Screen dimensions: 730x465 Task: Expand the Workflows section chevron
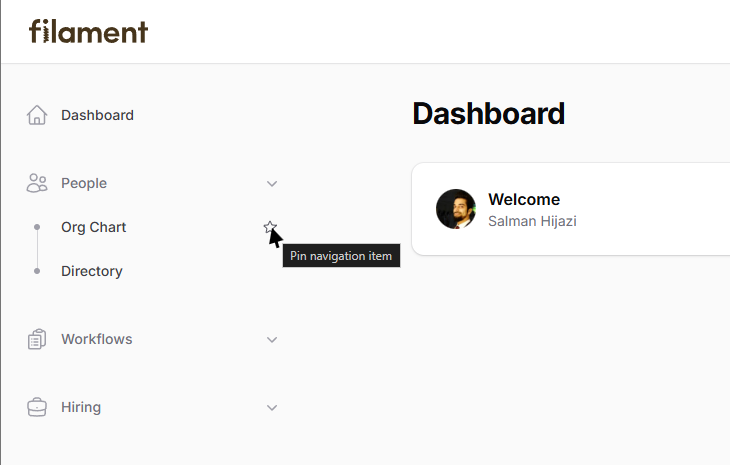tap(272, 339)
